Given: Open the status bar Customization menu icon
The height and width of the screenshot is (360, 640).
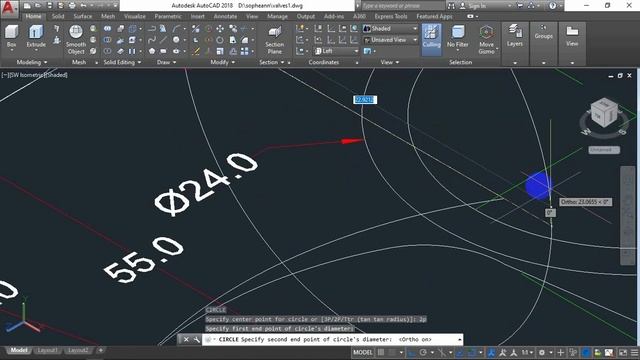Looking at the screenshot, I should 634,352.
